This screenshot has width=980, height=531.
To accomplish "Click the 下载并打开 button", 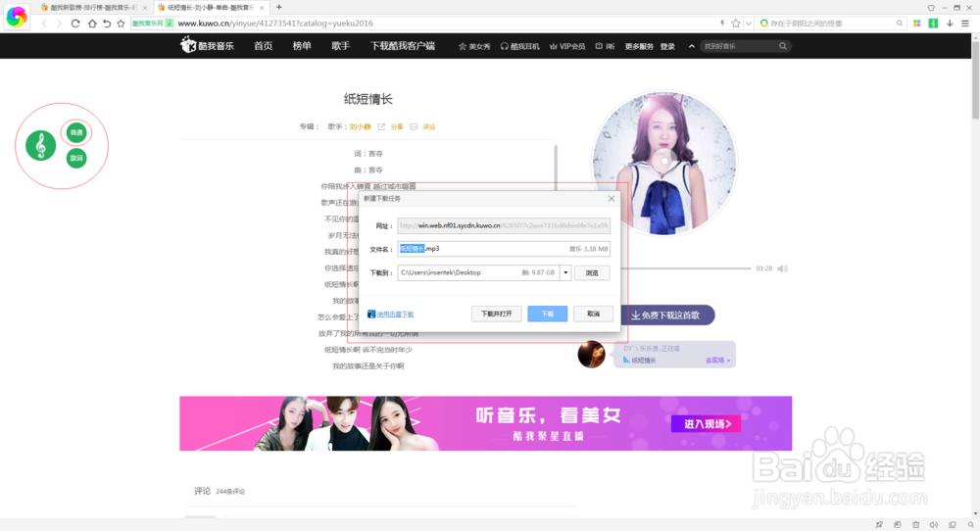I will click(496, 314).
